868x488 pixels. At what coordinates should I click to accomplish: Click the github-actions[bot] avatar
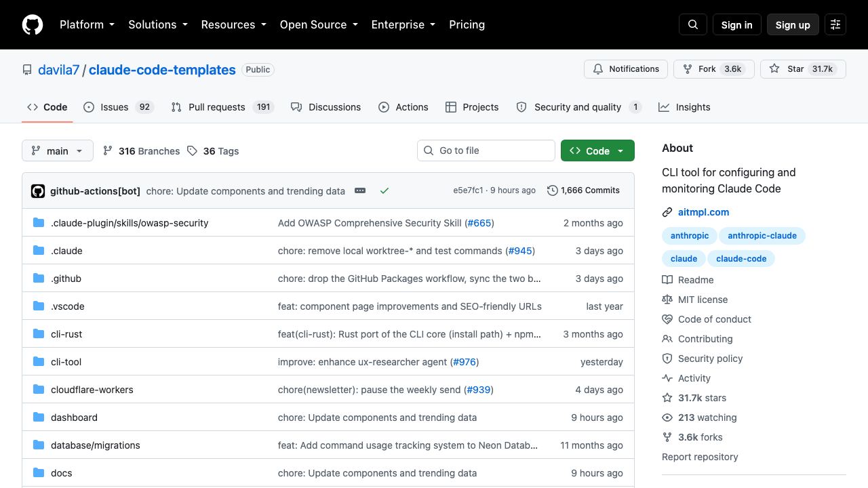click(x=38, y=191)
